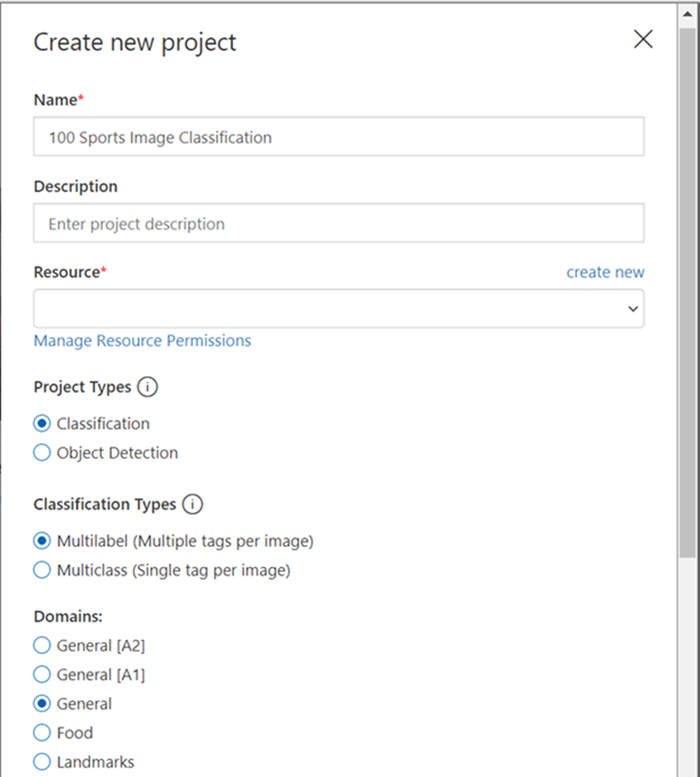Select the General domain option
This screenshot has width=700, height=777.
coord(42,704)
